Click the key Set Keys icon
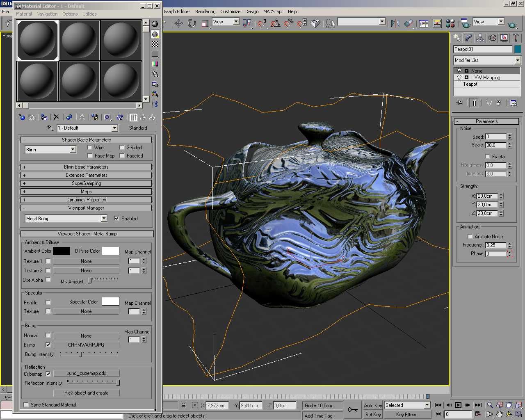The height and width of the screenshot is (420, 525). pos(352,409)
